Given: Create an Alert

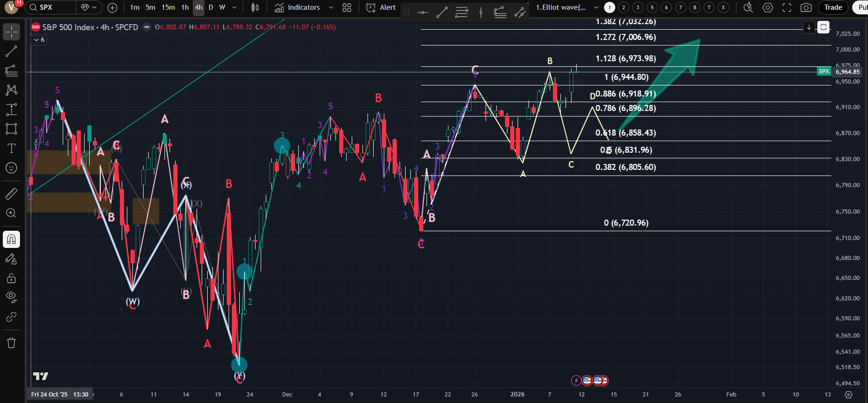Looking at the screenshot, I should (x=381, y=7).
